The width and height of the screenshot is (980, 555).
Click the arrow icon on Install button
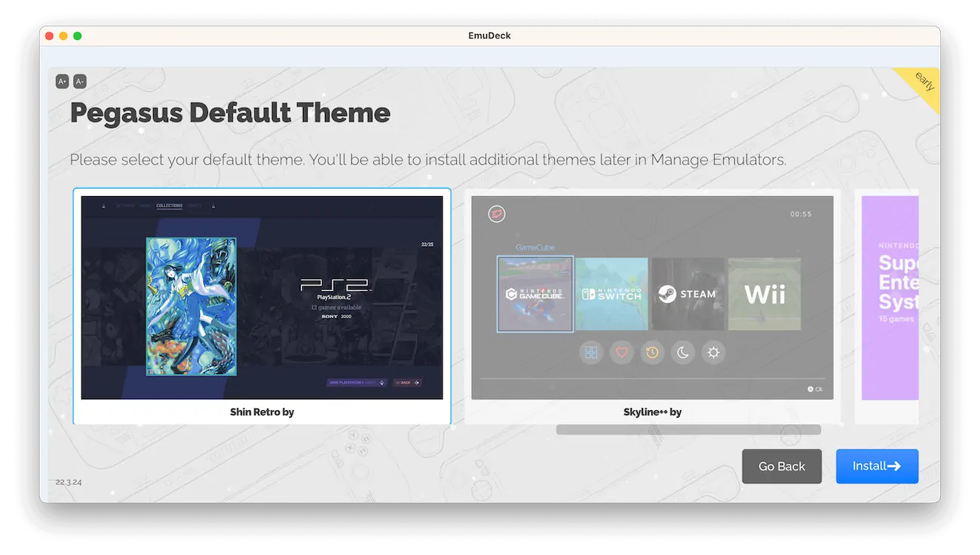point(894,466)
